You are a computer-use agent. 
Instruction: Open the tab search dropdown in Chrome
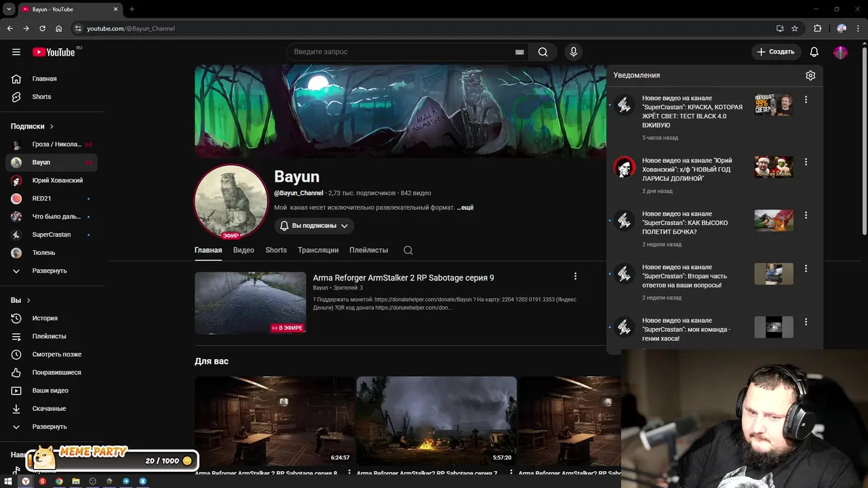coord(9,9)
